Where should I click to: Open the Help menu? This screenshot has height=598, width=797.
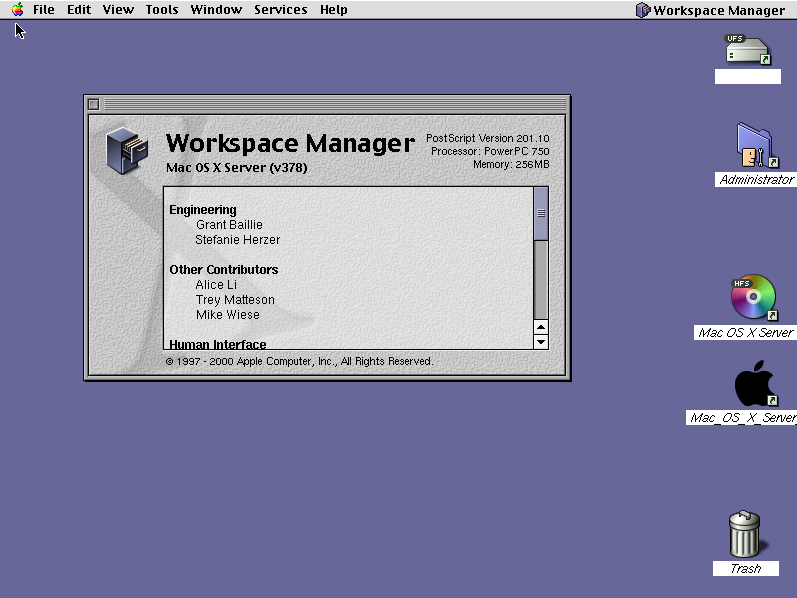333,10
